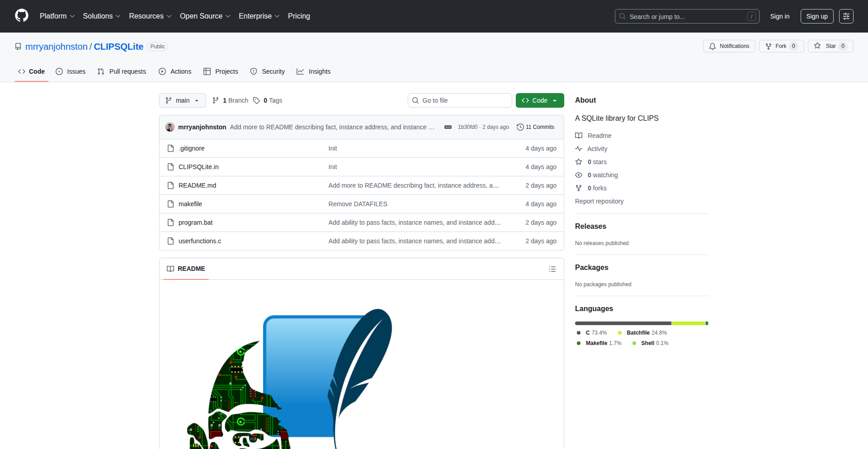Screen dimensions: 868x449
Task: View the 0 forks link
Action: coord(591,188)
